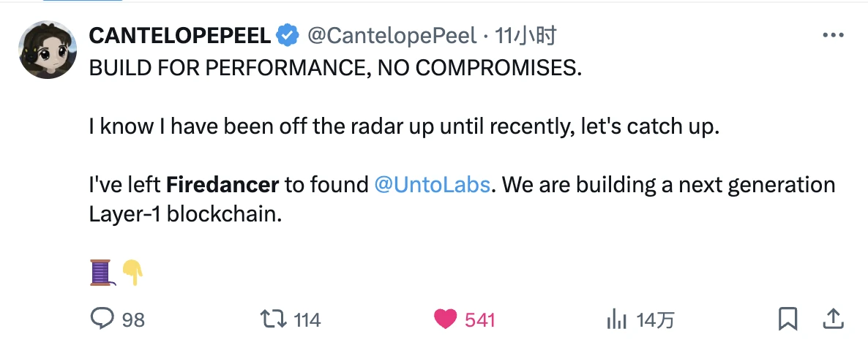Open the view analytics bar-chart icon
Viewport: 868px width, 345px height.
tap(616, 319)
